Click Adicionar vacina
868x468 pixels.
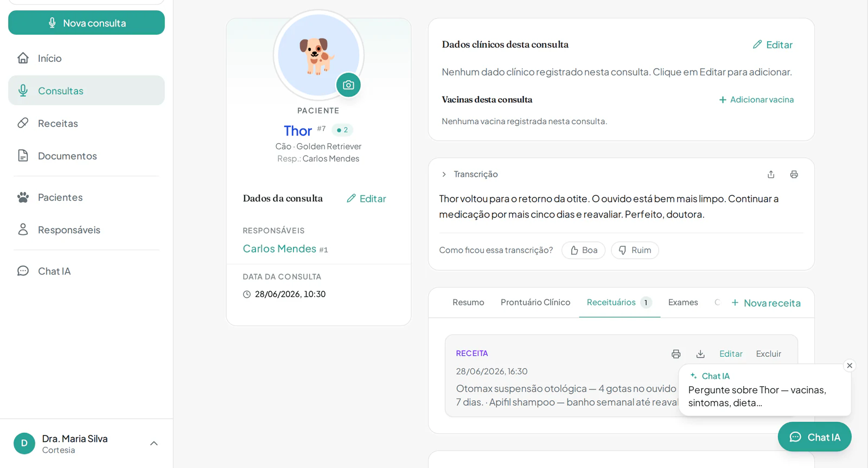pyautogui.click(x=756, y=99)
